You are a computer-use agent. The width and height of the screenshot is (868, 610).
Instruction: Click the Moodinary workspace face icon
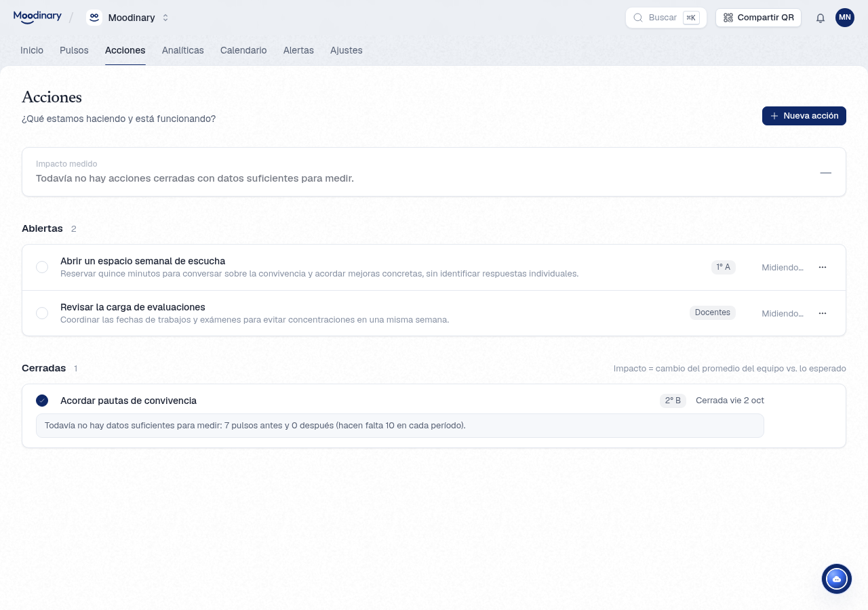coord(94,18)
